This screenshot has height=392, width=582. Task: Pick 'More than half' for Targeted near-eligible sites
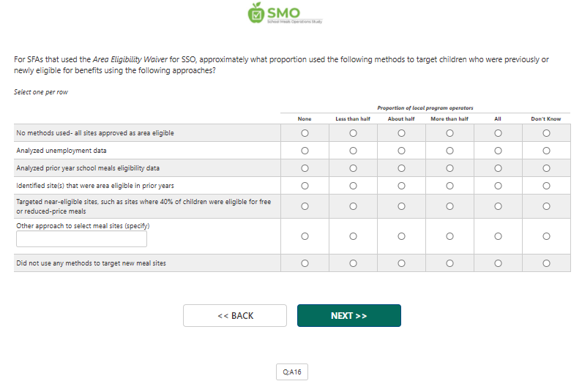coord(449,206)
